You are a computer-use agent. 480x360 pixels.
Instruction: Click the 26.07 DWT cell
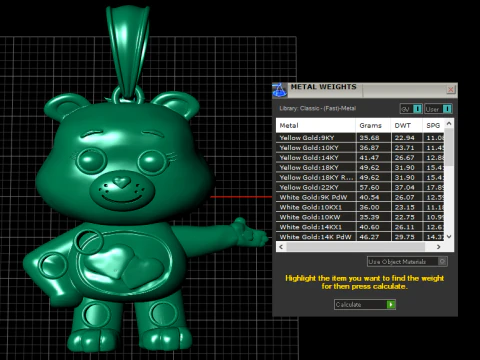click(407, 197)
